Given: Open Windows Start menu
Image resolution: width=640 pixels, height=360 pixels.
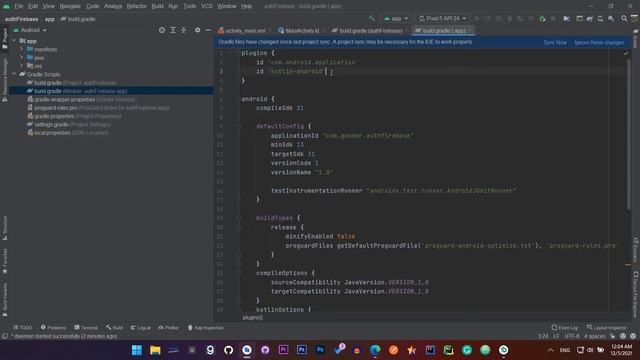Looking at the screenshot, I should coord(137,350).
